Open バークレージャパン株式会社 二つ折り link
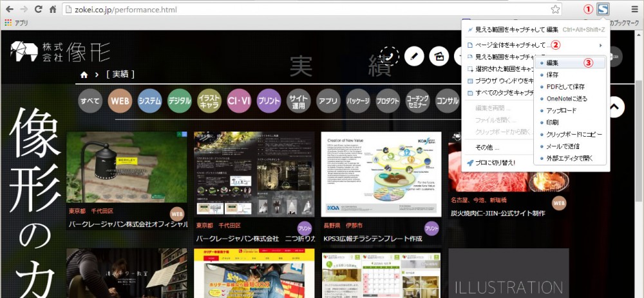Viewport: 644px width, 298px height. (x=256, y=238)
